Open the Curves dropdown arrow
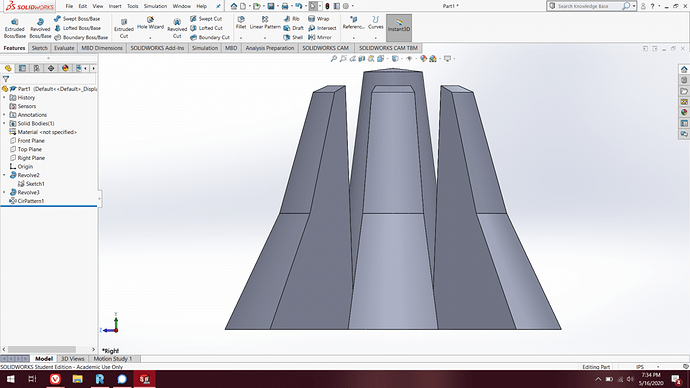Viewport: 690px width, 388px height. [x=375, y=38]
